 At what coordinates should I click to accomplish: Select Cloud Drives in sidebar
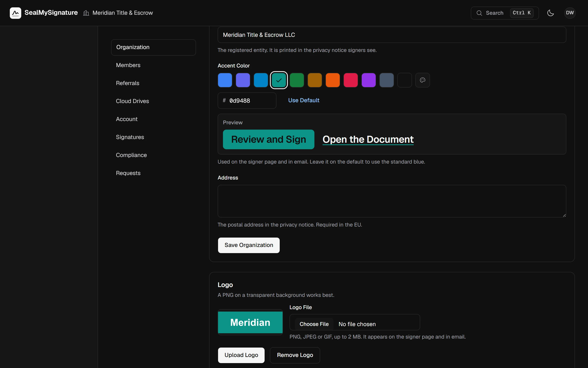(154, 101)
